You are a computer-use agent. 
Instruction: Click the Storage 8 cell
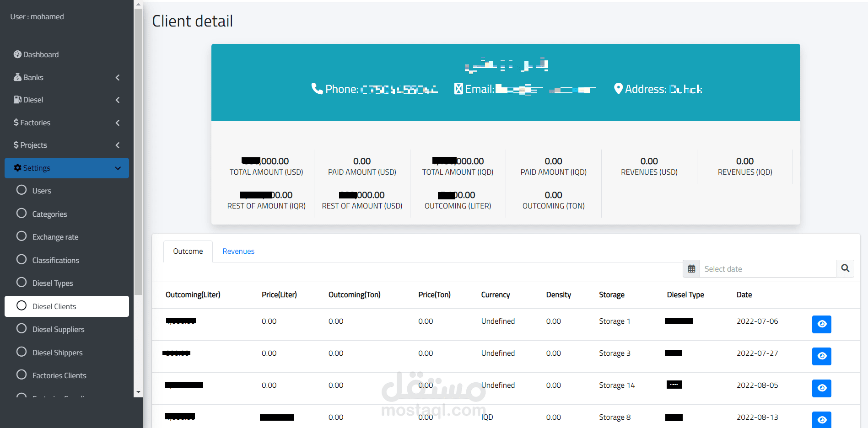615,417
